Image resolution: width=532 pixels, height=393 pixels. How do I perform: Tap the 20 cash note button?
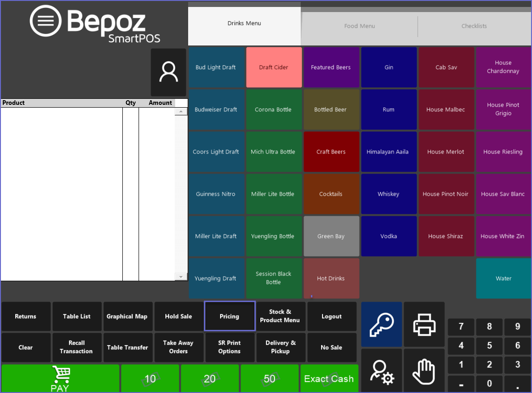click(209, 379)
